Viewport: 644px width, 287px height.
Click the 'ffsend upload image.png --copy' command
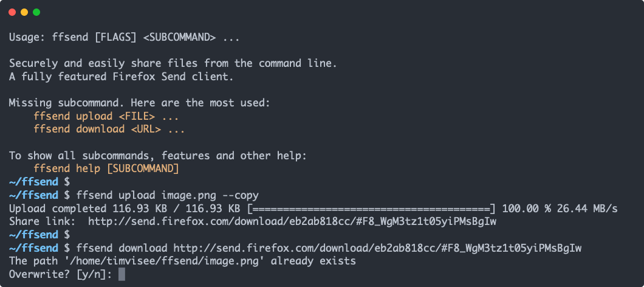click(x=167, y=195)
